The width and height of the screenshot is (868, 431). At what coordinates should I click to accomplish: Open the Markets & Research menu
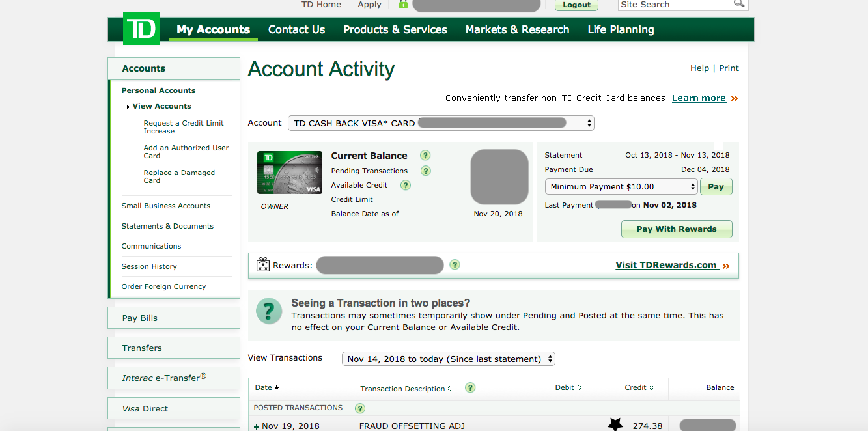click(x=517, y=29)
